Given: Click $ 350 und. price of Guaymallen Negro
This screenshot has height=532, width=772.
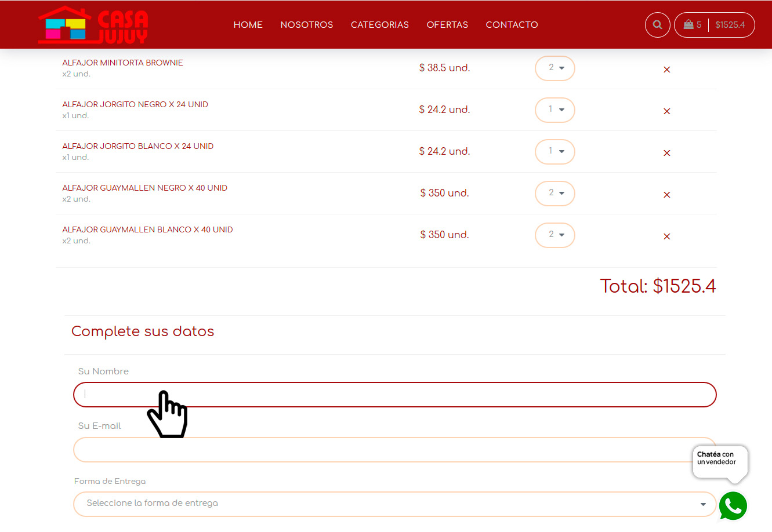Looking at the screenshot, I should (445, 193).
